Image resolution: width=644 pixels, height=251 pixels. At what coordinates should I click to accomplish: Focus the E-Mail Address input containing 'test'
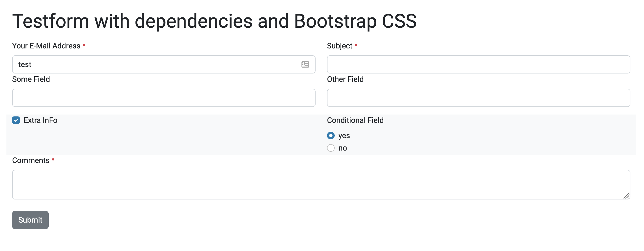[155, 64]
